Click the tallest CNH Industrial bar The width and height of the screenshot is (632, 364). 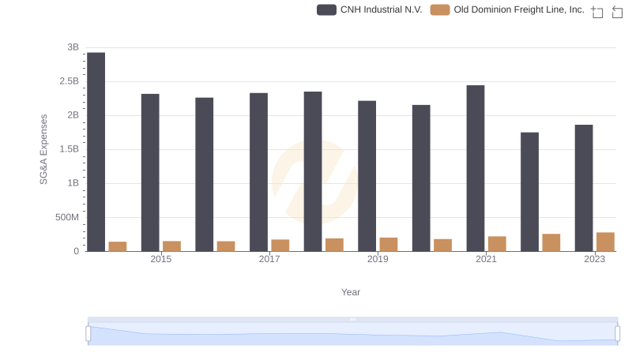point(96,152)
